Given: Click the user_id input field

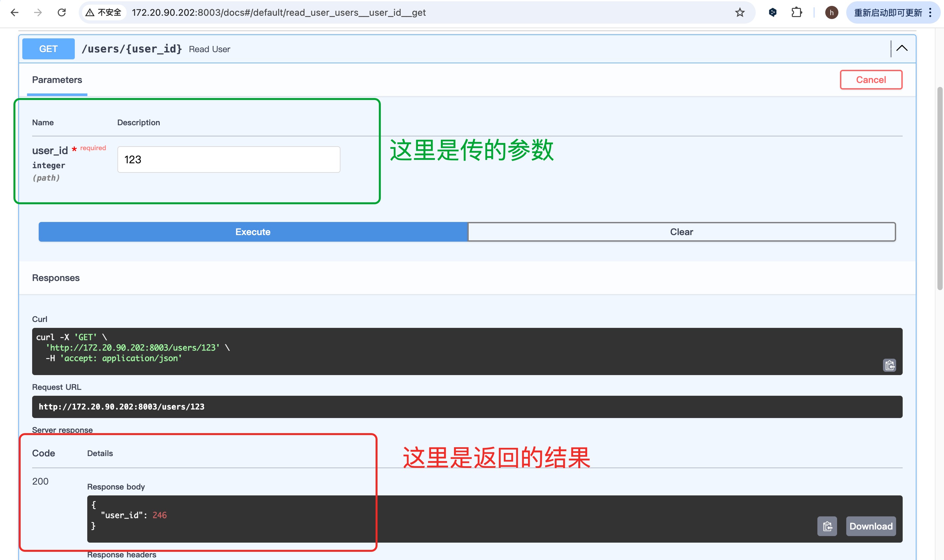Looking at the screenshot, I should pos(228,160).
